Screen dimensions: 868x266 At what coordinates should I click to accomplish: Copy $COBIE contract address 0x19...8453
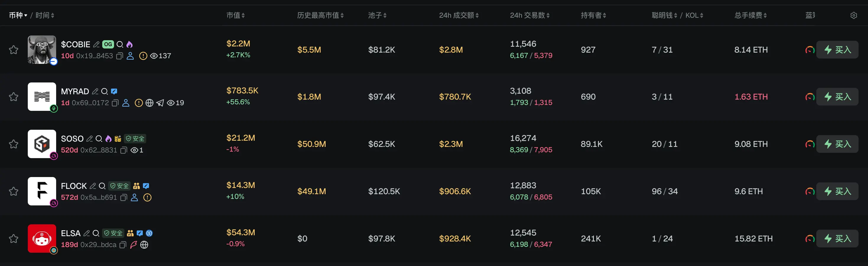point(119,56)
